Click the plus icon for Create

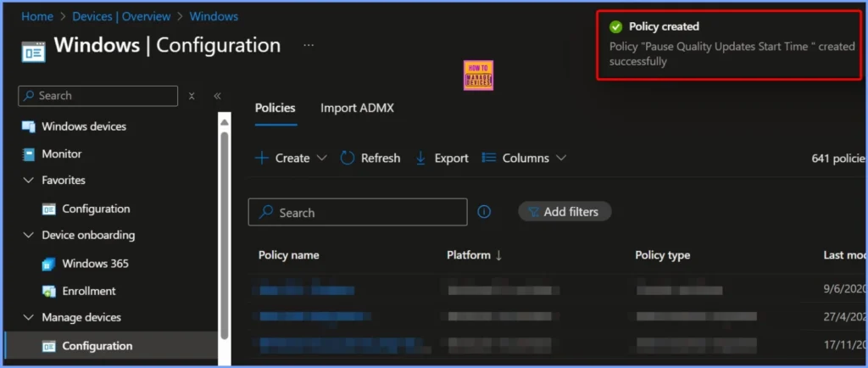pyautogui.click(x=261, y=159)
